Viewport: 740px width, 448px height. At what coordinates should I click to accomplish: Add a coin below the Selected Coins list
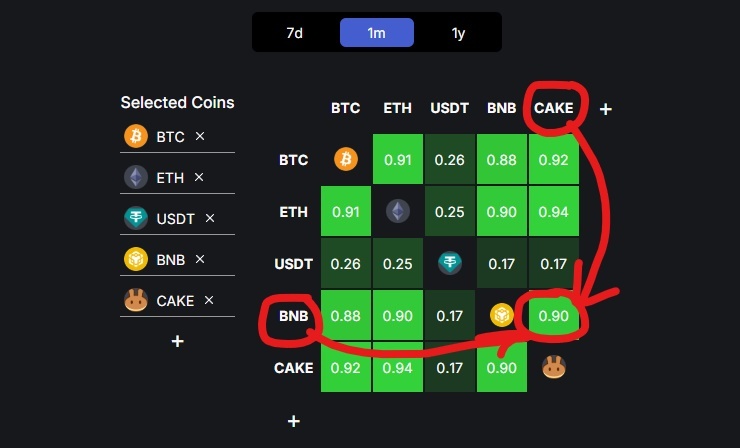pyautogui.click(x=177, y=341)
